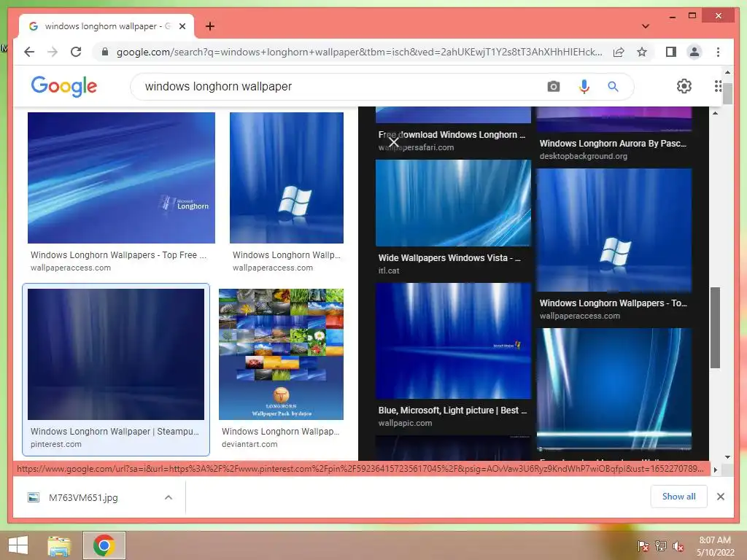Click preview panel scroll up arrow
The width and height of the screenshot is (747, 560).
(x=715, y=112)
